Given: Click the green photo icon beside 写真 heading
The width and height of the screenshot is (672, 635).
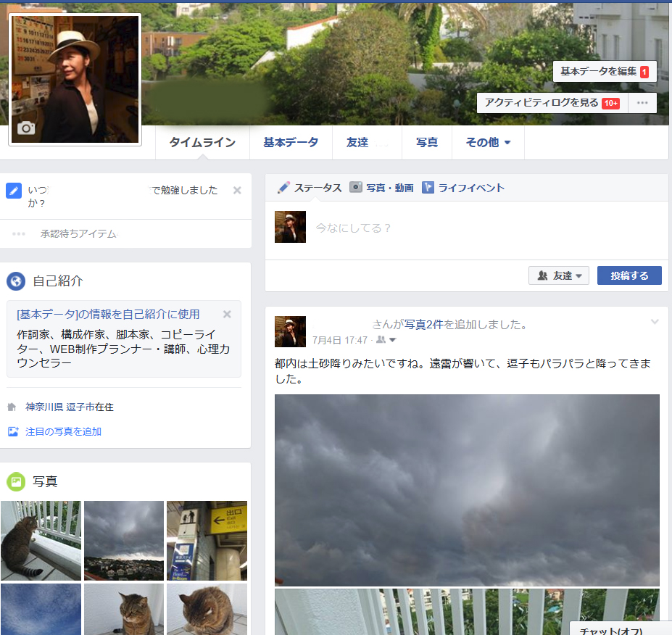Looking at the screenshot, I should [x=16, y=481].
